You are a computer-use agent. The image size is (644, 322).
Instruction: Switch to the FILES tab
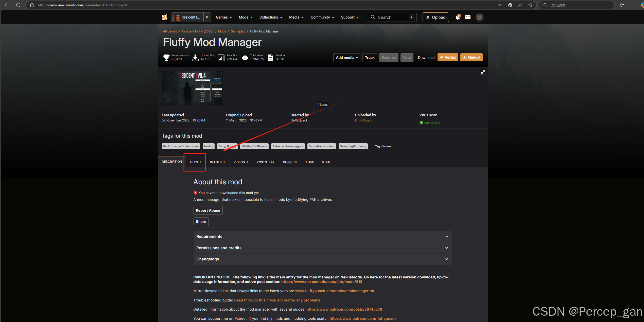(195, 162)
